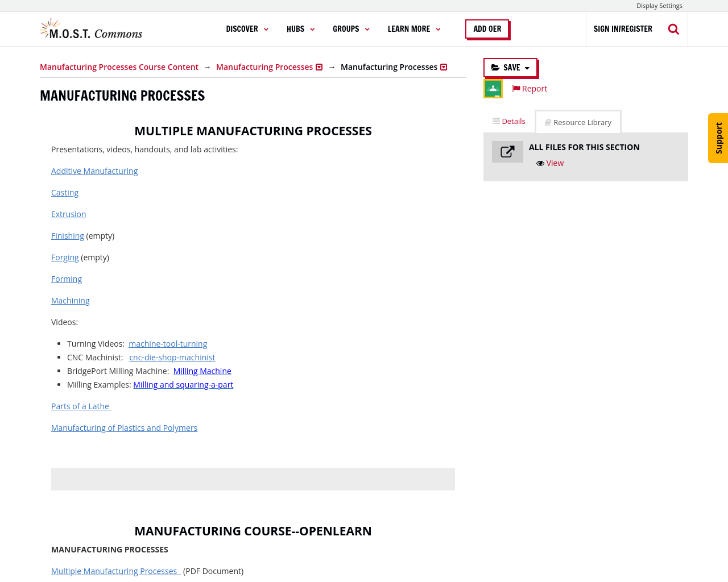Toggle the breadcrumb dropdown after last Manufacturing Processes
The height and width of the screenshot is (582, 728).
[444, 66]
